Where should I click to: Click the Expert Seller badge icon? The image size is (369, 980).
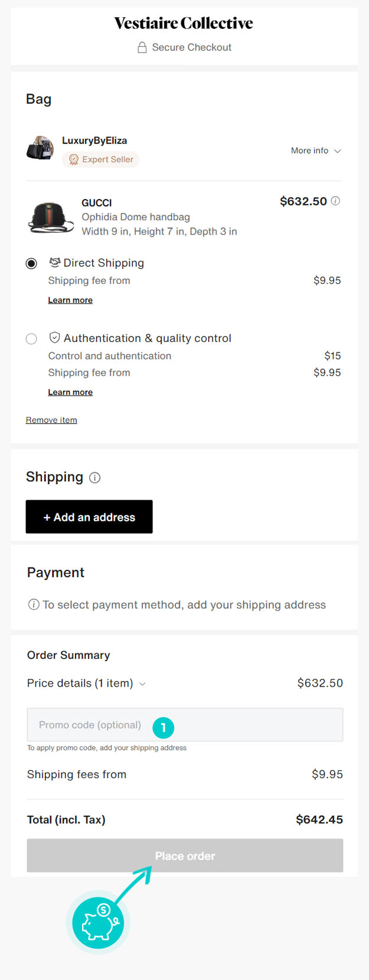click(x=74, y=159)
